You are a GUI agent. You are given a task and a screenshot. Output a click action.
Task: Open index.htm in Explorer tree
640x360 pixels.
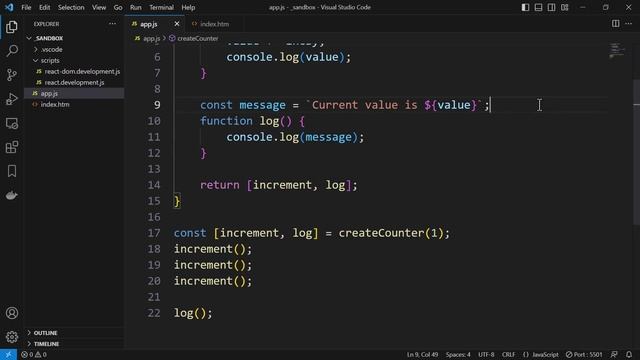click(x=74, y=104)
